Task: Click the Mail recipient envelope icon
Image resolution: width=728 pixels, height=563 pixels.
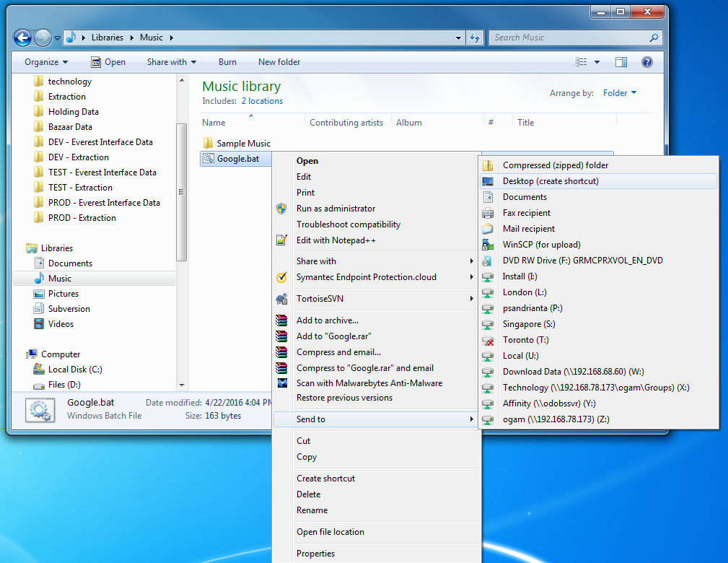Action: 488,229
